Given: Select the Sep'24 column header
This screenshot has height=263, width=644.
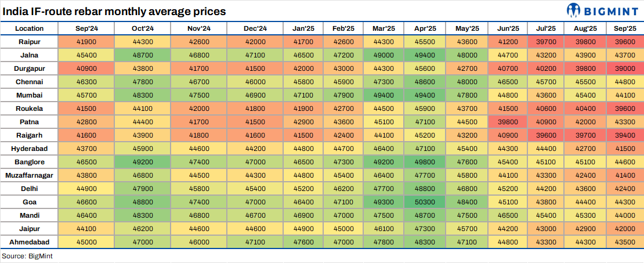Looking at the screenshot, I should tap(86, 28).
